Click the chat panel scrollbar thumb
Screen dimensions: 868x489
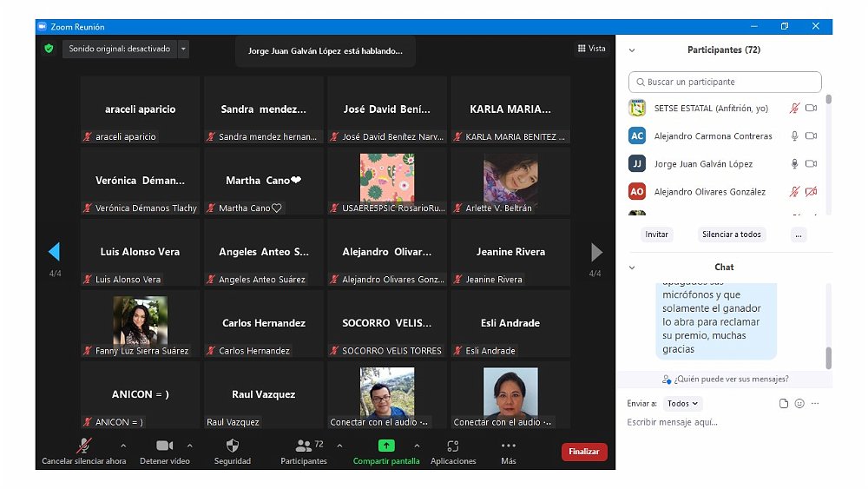(828, 357)
